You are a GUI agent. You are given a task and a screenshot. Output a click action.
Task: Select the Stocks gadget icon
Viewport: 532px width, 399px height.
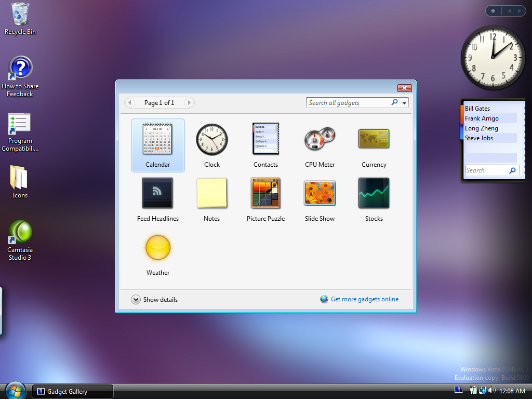[x=374, y=193]
